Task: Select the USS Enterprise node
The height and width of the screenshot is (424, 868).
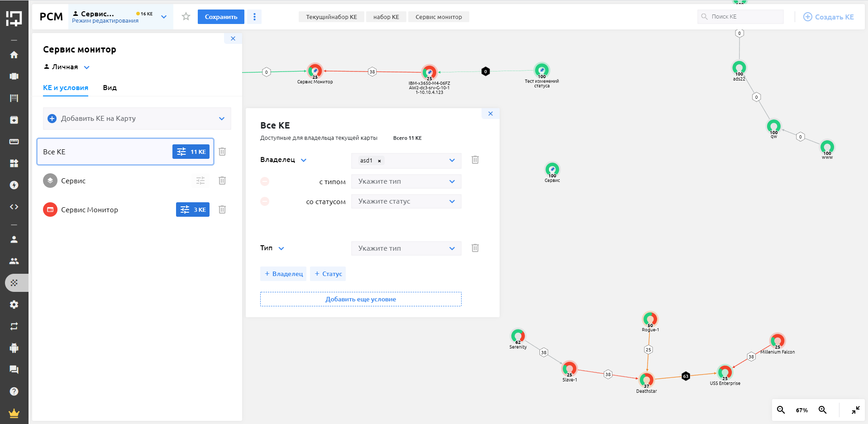Action: (x=725, y=372)
